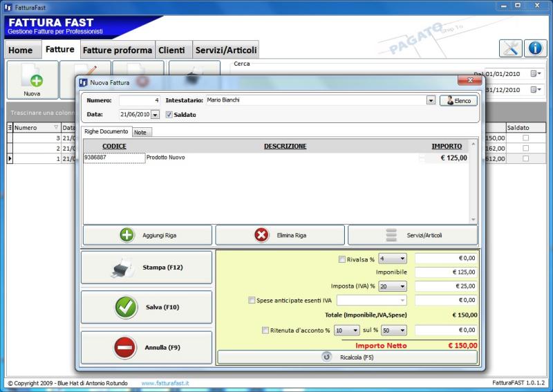This screenshot has height=392, width=553.
Task: Delete row using Elimina Riga
Action: pos(279,235)
